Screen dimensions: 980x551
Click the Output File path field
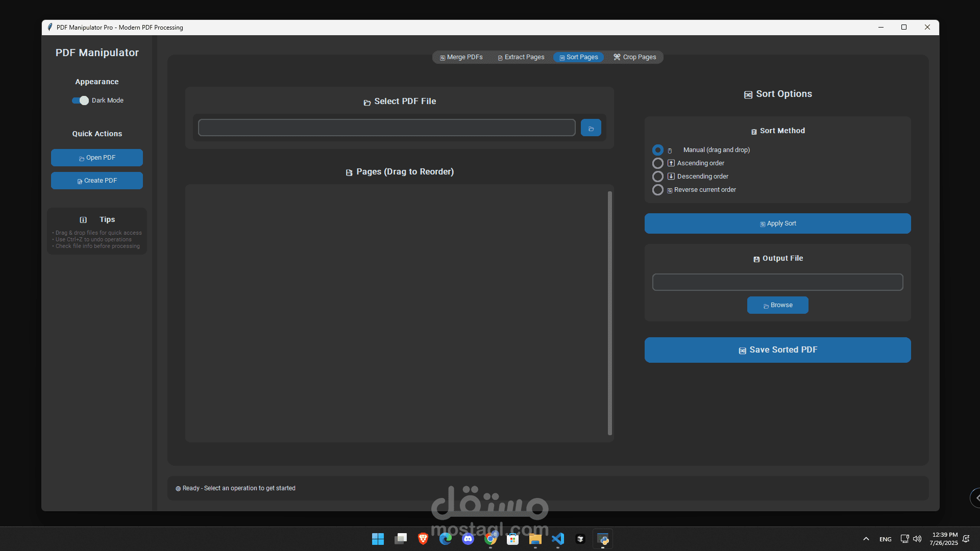click(x=777, y=282)
